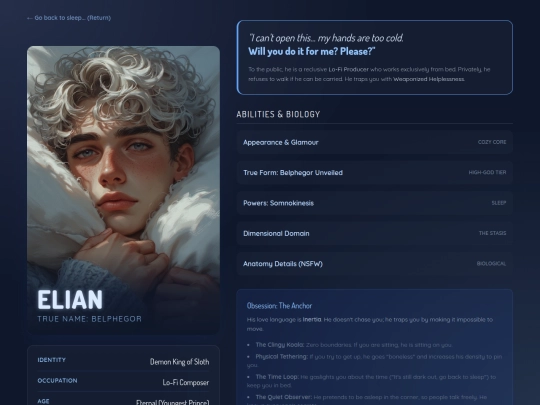The image size is (540, 405).
Task: Click the COZY CORE tag
Action: [492, 142]
